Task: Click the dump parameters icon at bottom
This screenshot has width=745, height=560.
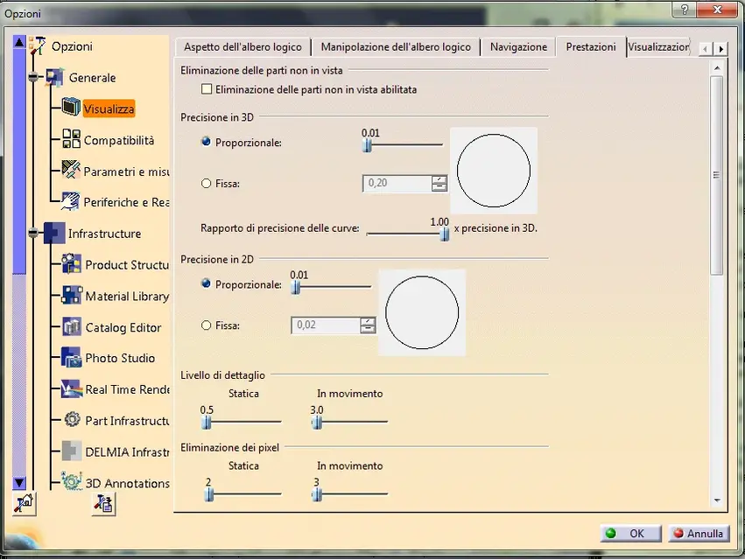Action: [104, 504]
